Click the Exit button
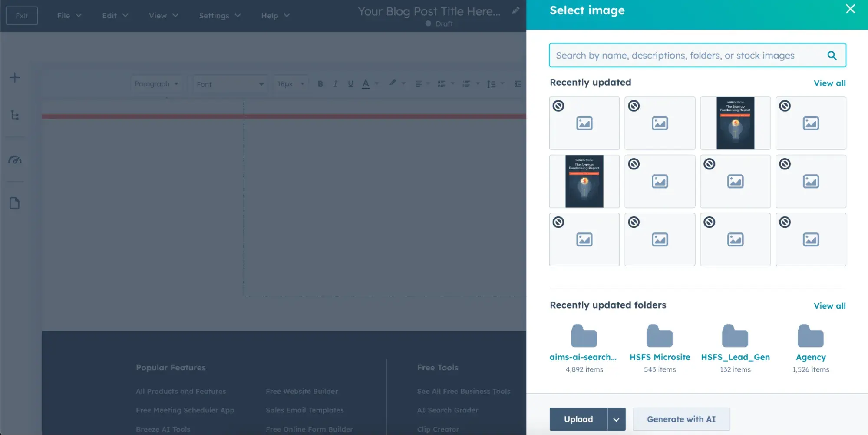This screenshot has height=435, width=868. pyautogui.click(x=22, y=16)
